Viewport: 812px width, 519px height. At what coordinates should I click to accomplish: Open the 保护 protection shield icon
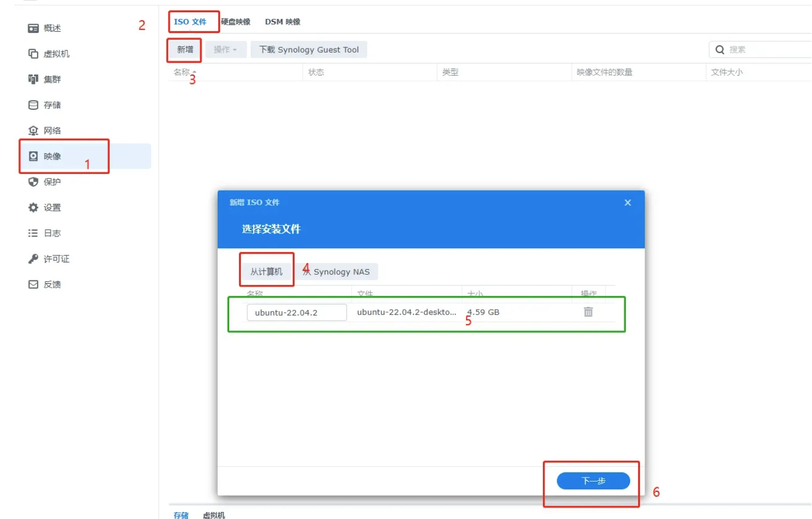(33, 182)
